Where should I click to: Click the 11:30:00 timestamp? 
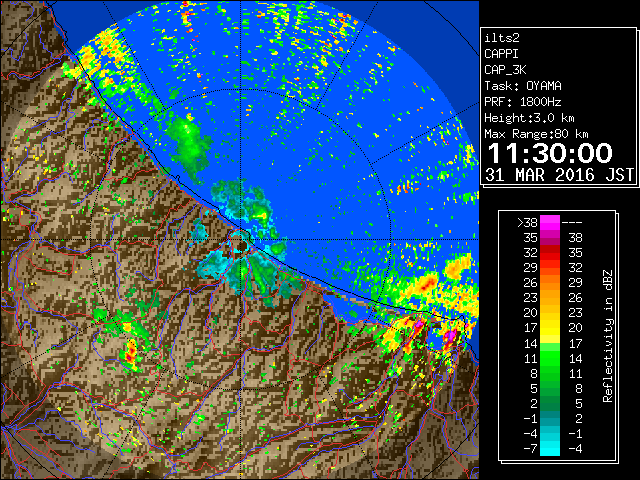tap(550, 153)
